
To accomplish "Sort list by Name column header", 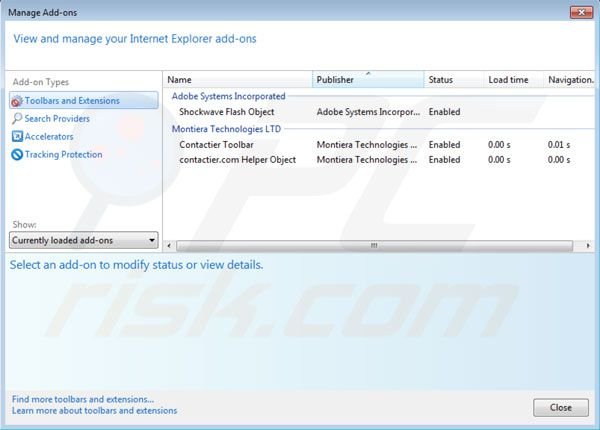I will (x=238, y=80).
